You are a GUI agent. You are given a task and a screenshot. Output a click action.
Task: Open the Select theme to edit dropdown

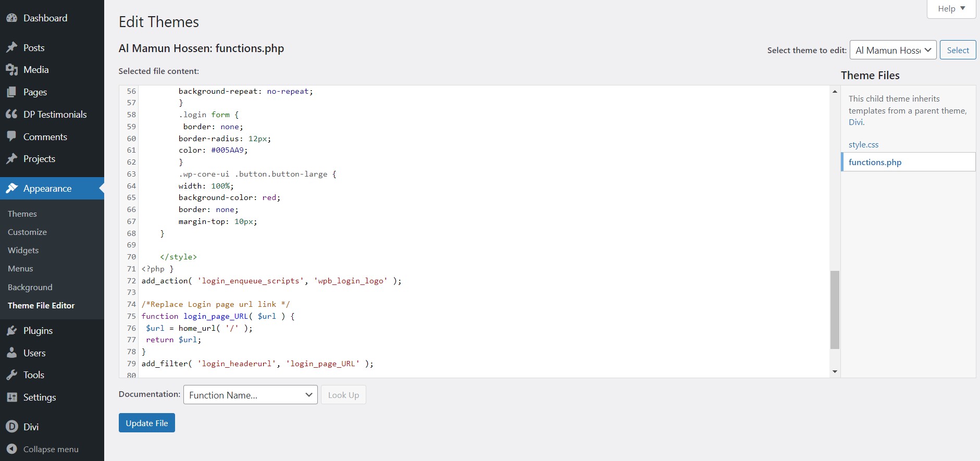(893, 50)
